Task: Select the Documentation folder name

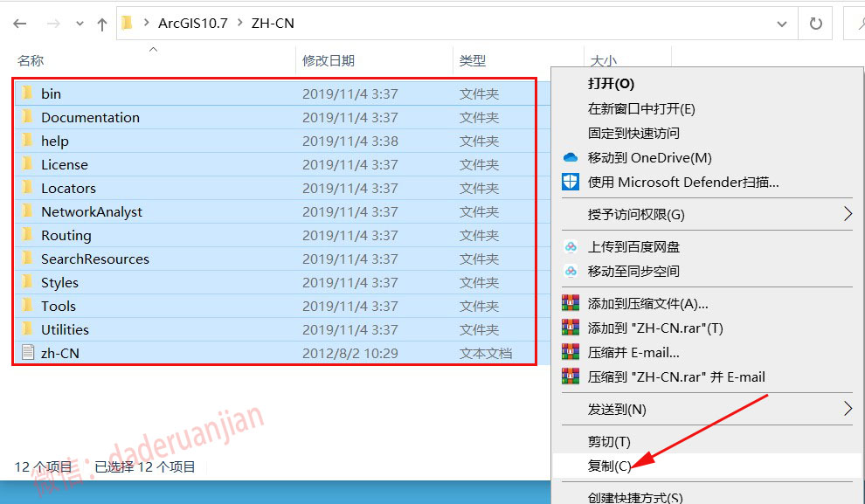Action: tap(91, 117)
